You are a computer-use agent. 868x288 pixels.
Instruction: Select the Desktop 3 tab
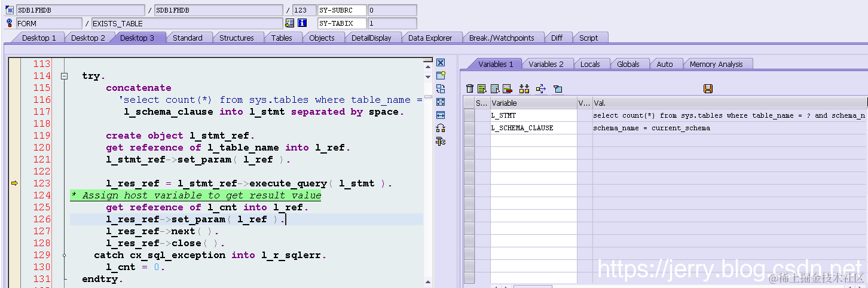pyautogui.click(x=137, y=38)
